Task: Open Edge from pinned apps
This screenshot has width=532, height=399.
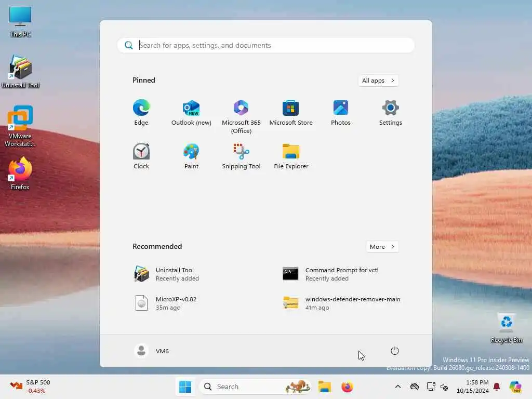Action: (141, 113)
